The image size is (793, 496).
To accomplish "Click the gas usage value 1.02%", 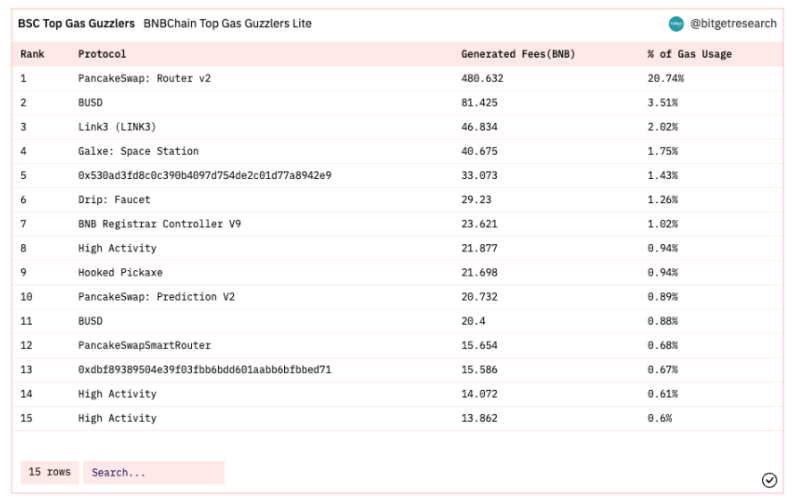I will click(x=663, y=224).
